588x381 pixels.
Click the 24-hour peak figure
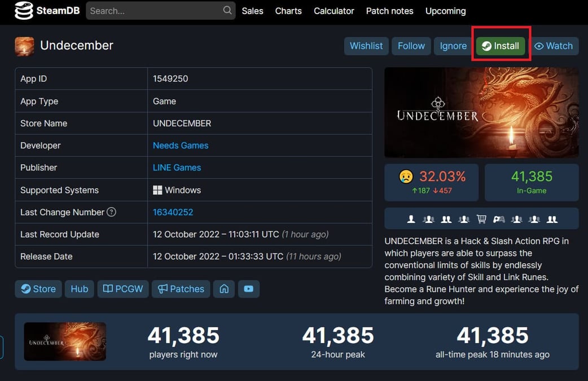click(338, 335)
